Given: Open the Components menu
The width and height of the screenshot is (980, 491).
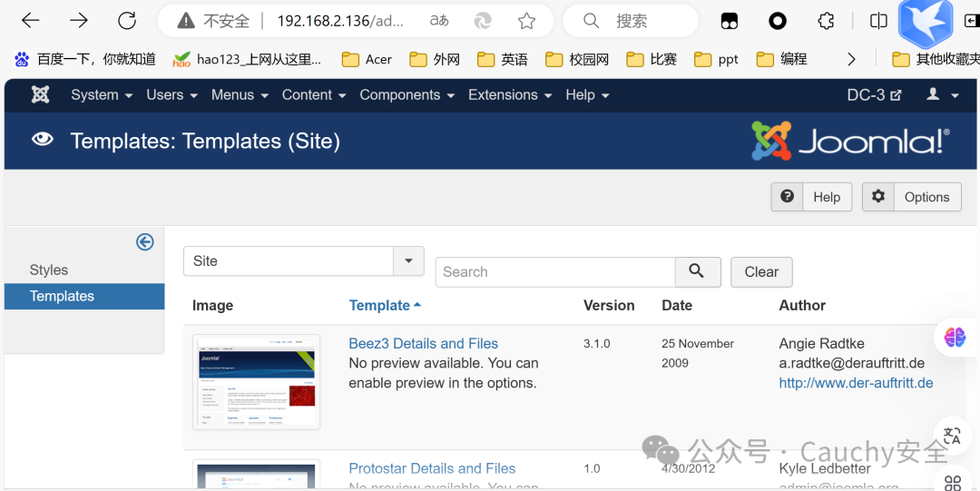Looking at the screenshot, I should 407,95.
